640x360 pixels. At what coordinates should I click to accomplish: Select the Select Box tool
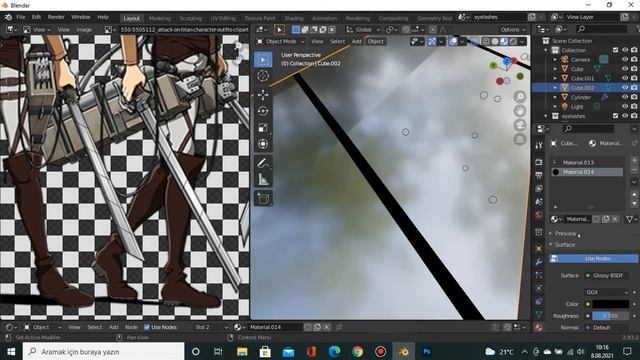click(263, 60)
